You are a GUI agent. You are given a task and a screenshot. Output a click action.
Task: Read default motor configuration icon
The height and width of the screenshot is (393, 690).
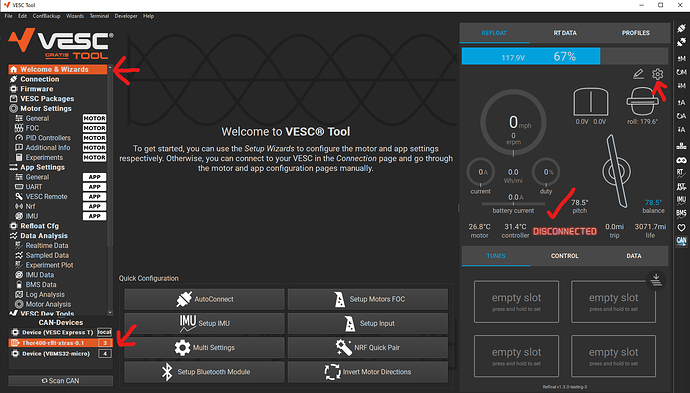coord(681,72)
